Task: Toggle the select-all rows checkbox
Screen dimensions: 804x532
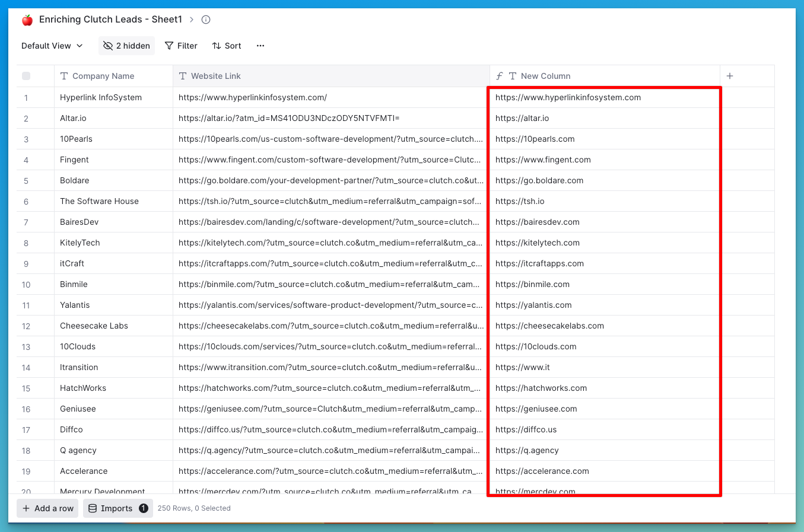Action: 26,76
